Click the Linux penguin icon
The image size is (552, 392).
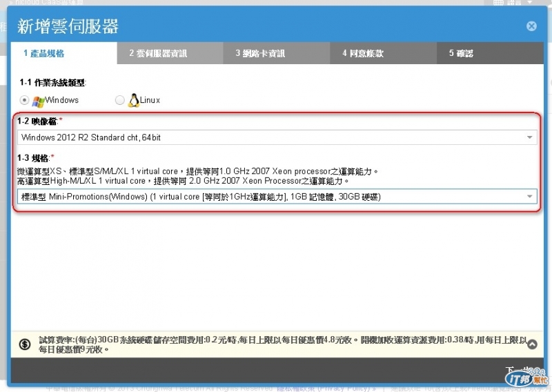coord(133,100)
